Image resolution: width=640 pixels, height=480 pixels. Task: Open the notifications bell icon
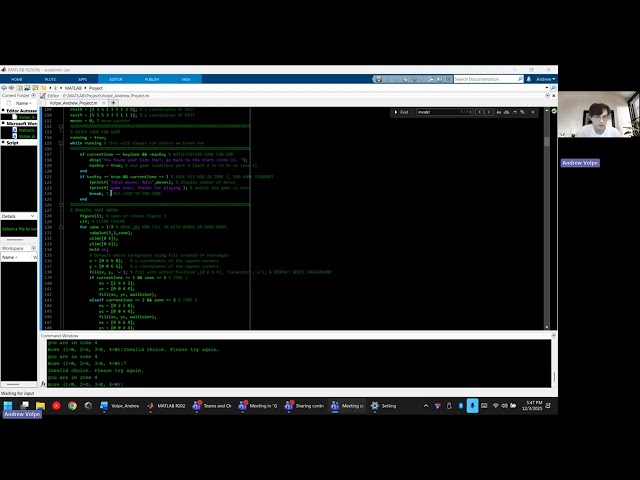[x=529, y=79]
